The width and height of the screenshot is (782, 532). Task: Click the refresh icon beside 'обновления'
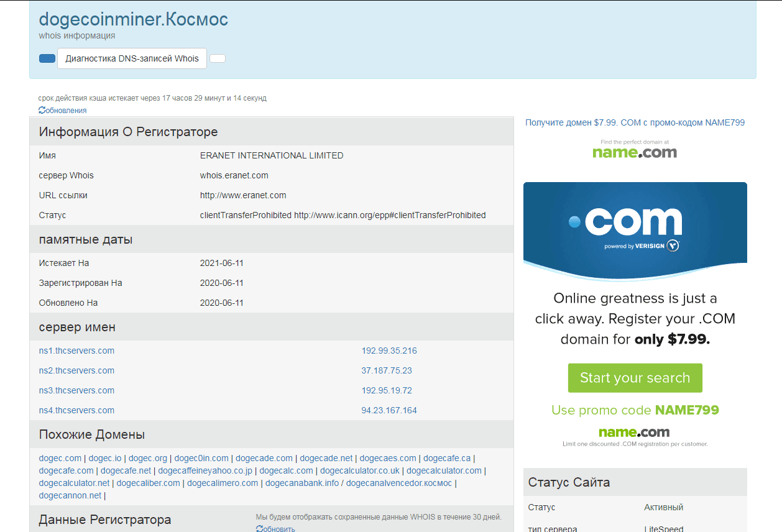[x=42, y=110]
